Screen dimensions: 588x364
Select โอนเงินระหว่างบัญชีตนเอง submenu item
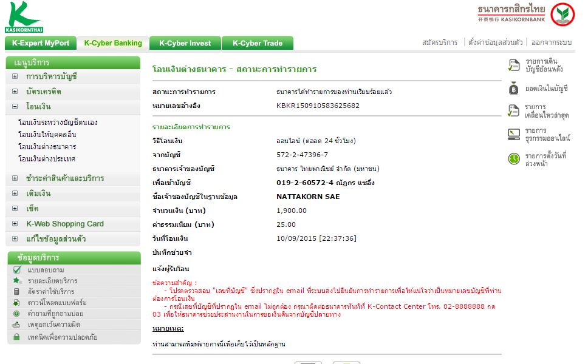(58, 123)
